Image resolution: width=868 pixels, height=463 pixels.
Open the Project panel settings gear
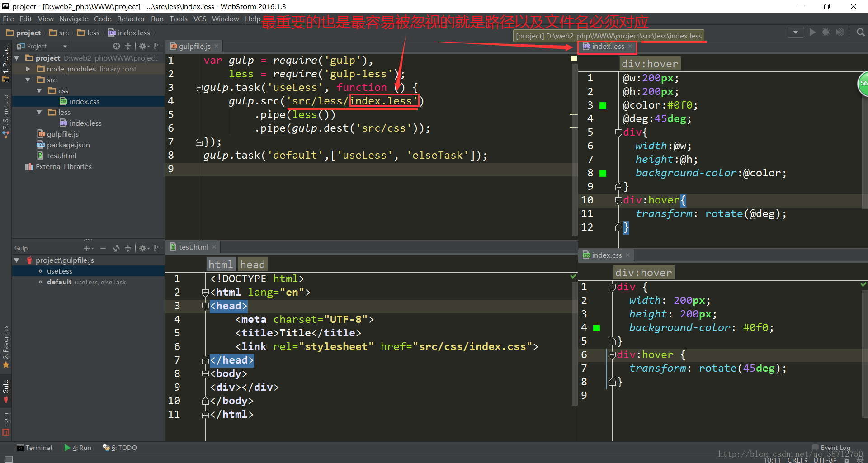tap(144, 46)
